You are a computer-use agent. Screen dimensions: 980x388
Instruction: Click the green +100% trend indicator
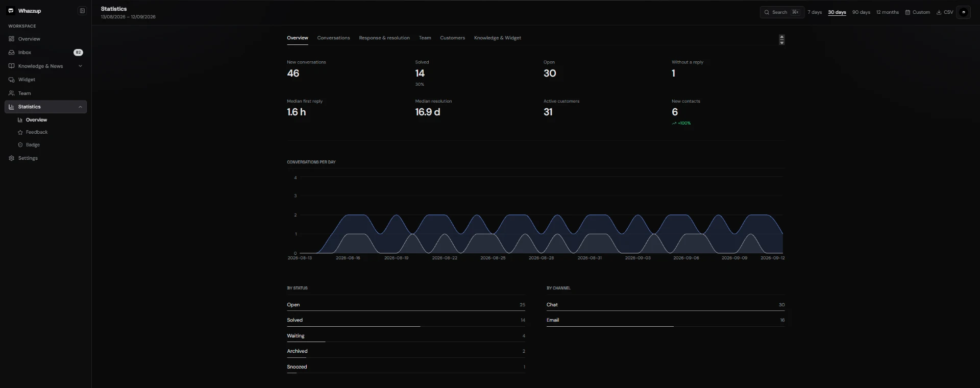click(x=681, y=123)
